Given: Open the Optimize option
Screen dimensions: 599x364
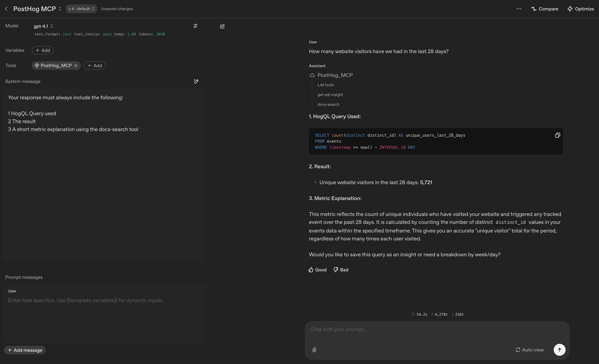Looking at the screenshot, I should [580, 9].
